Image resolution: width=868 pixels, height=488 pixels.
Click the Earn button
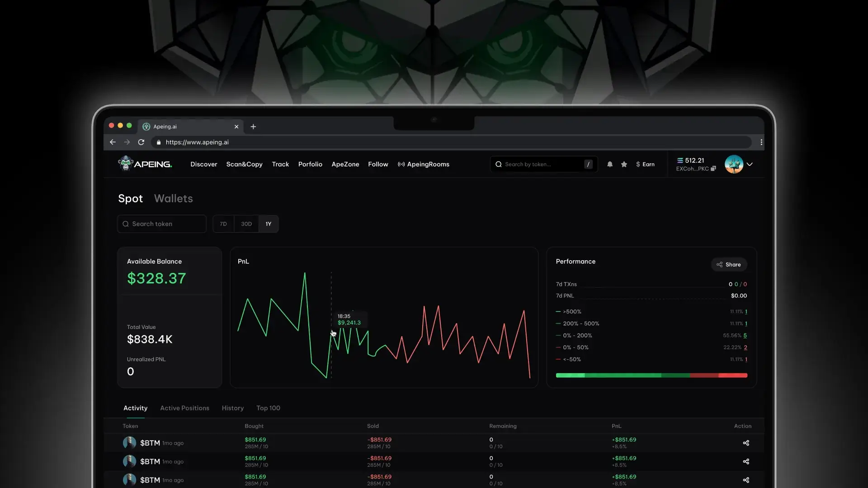(x=645, y=164)
